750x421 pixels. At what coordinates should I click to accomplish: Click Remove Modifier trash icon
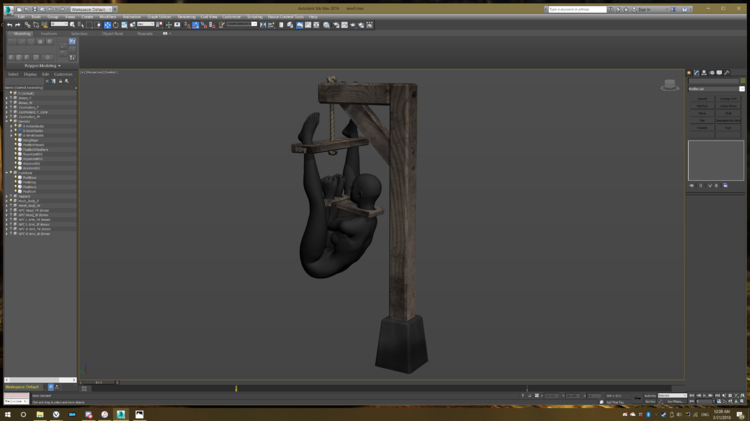(716, 186)
